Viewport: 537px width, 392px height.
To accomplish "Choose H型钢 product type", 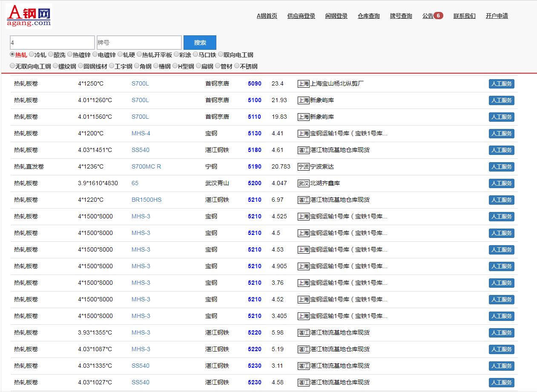I will 175,66.
